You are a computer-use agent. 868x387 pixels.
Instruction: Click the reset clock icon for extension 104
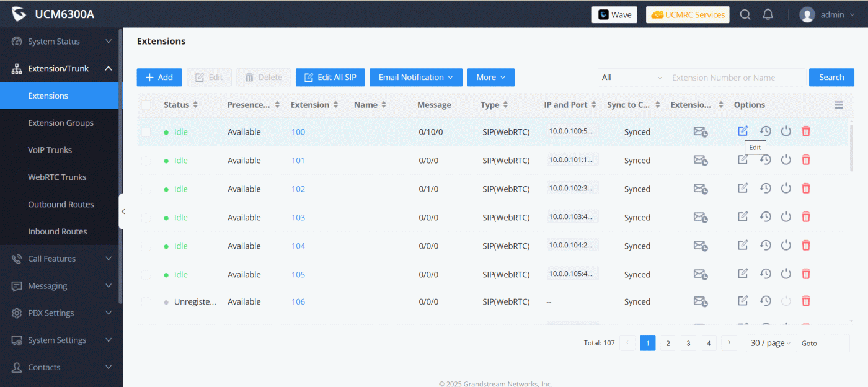click(x=765, y=246)
